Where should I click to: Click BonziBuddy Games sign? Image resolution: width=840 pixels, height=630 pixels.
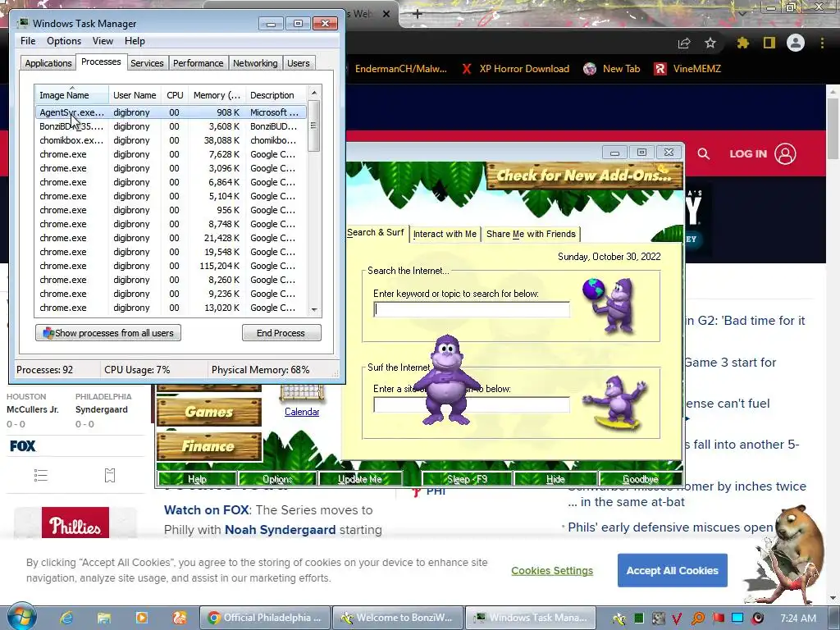click(x=209, y=412)
